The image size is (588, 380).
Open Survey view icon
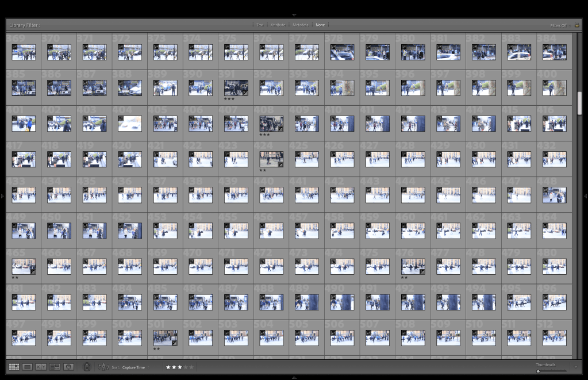click(55, 367)
